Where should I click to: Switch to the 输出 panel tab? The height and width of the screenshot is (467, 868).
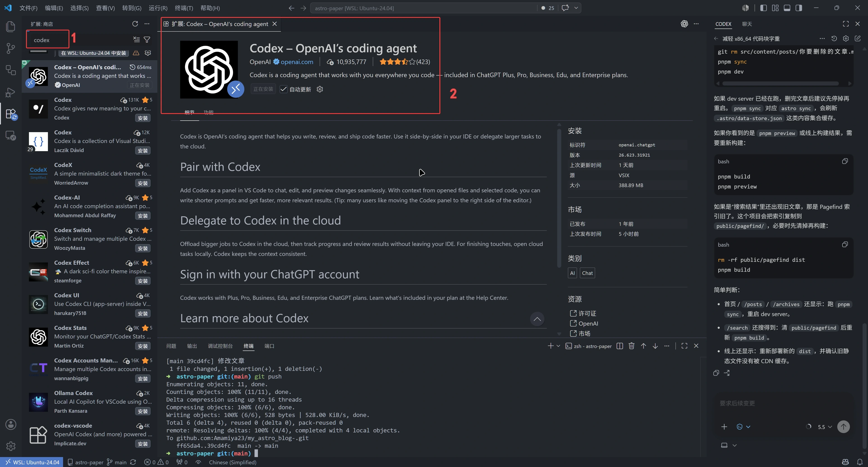pos(192,346)
